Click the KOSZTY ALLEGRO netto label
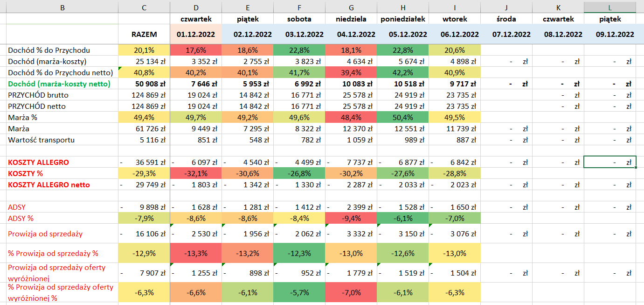 pyautogui.click(x=49, y=185)
